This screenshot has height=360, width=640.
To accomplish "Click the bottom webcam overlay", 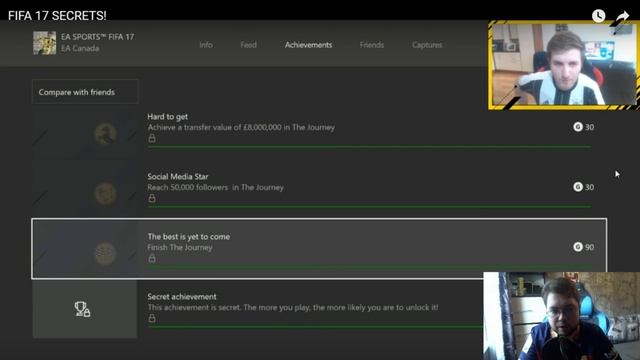I will point(562,316).
